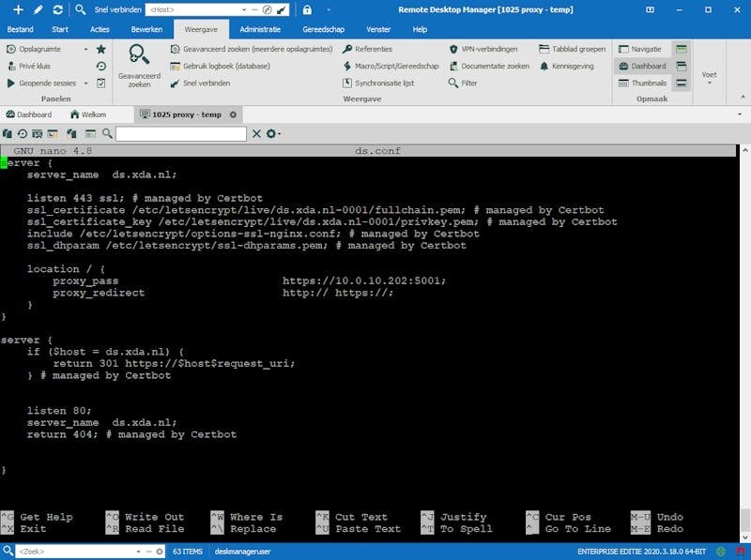Image resolution: width=751 pixels, height=560 pixels.
Task: Click the plus icon to add new entry
Action: 18,9
